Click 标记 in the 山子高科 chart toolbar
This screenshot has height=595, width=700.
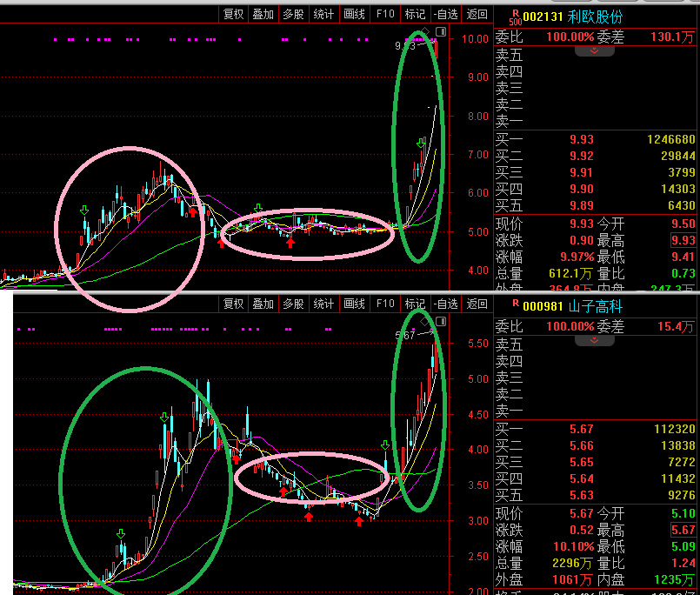[x=415, y=304]
